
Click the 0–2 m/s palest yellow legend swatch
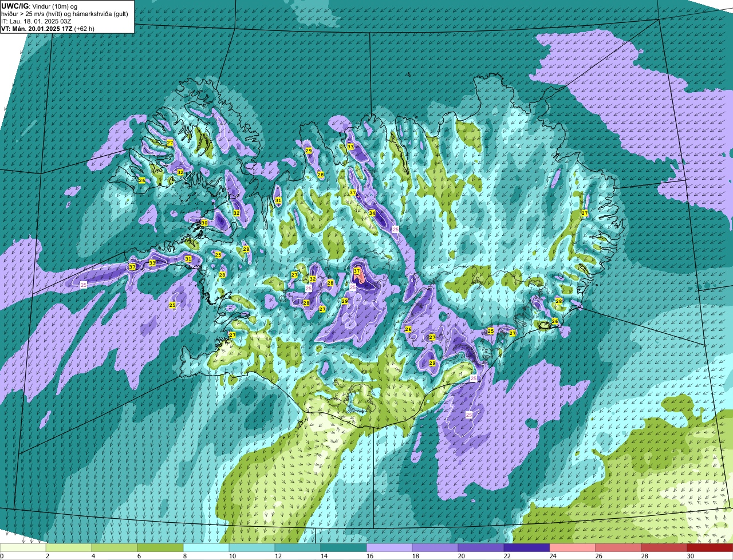tap(23, 547)
